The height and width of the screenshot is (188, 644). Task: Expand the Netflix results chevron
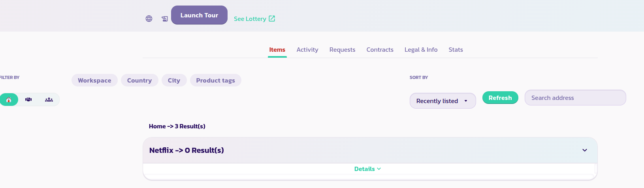(x=585, y=150)
